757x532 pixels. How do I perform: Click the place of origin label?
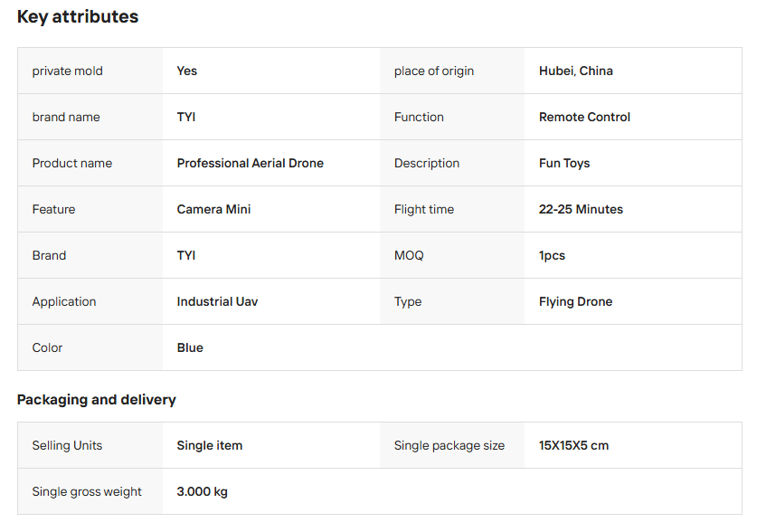(434, 71)
